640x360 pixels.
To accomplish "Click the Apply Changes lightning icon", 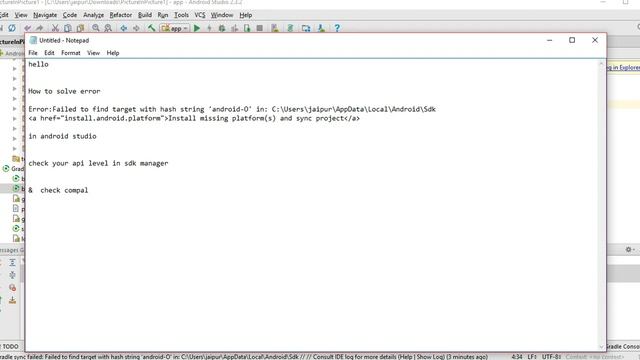I will (x=209, y=28).
